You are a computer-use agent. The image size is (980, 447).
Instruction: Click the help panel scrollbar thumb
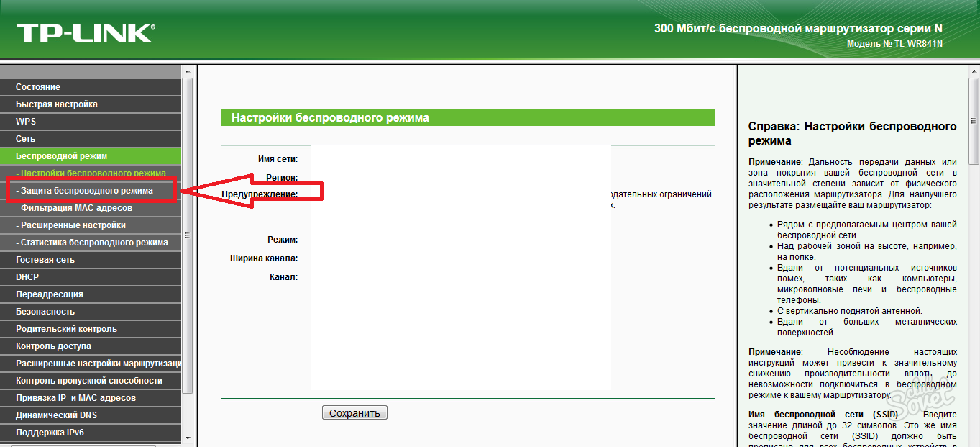pyautogui.click(x=974, y=122)
